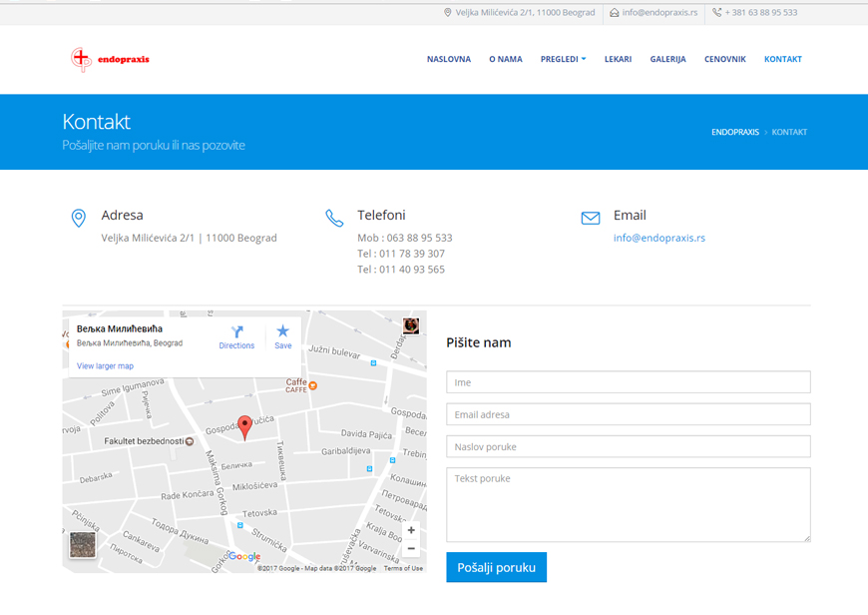Expand the Pregledi dropdown menu
Image resolution: width=868 pixels, height=615 pixels.
click(x=563, y=59)
